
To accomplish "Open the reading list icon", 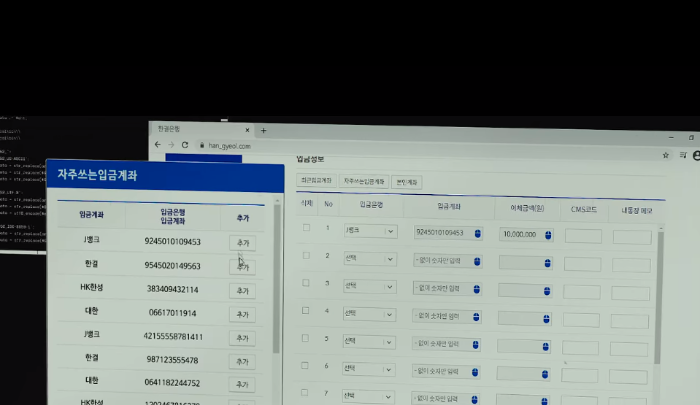I will coord(683,155).
